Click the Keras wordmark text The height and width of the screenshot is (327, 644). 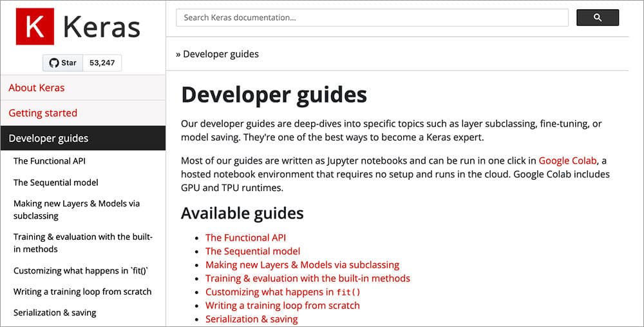pos(102,27)
